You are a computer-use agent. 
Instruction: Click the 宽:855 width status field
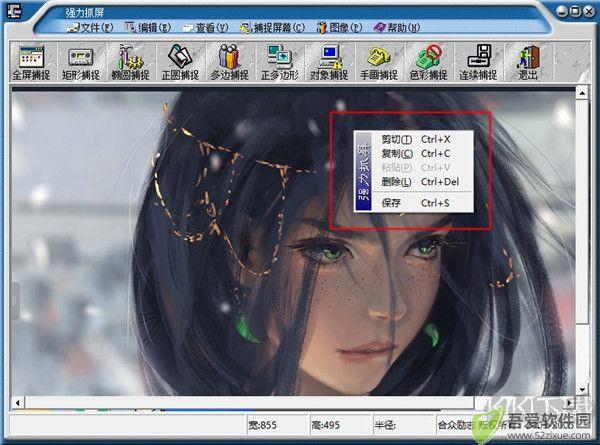pos(277,425)
